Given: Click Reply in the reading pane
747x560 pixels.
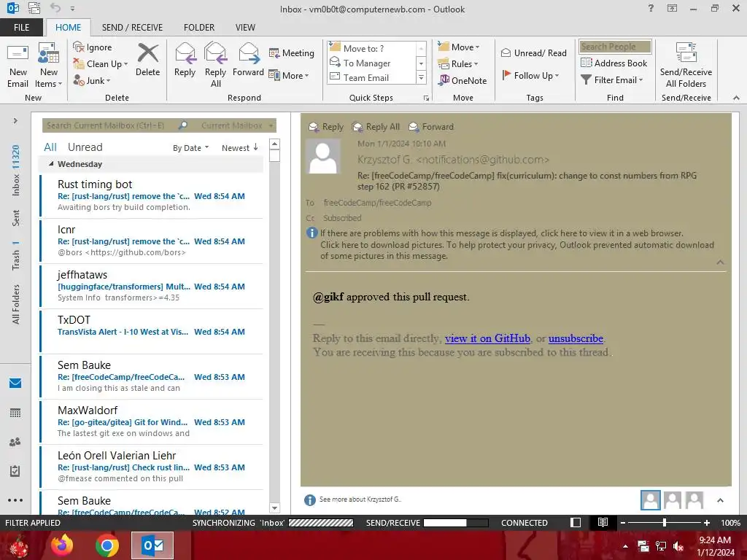Looking at the screenshot, I should coord(326,127).
